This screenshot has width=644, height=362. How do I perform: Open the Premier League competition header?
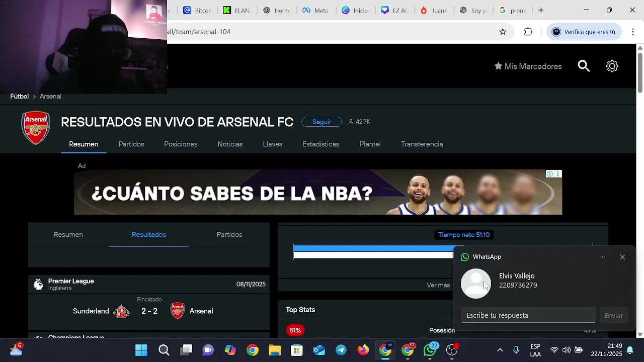149,285
